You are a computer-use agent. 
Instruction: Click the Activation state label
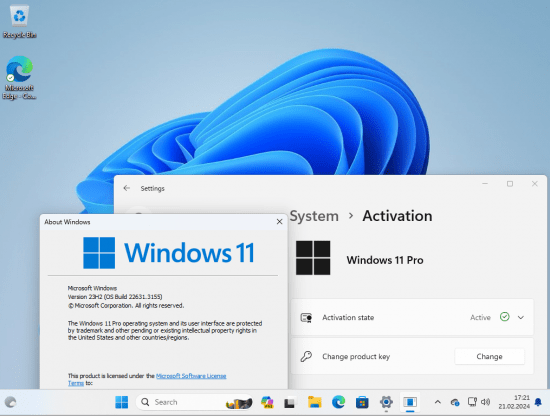(348, 317)
